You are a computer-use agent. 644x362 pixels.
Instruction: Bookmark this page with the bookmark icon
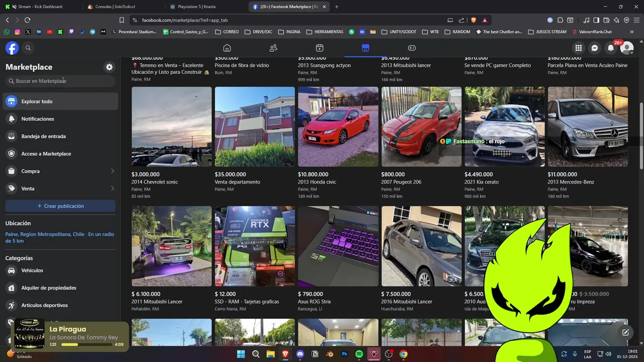tap(122, 20)
